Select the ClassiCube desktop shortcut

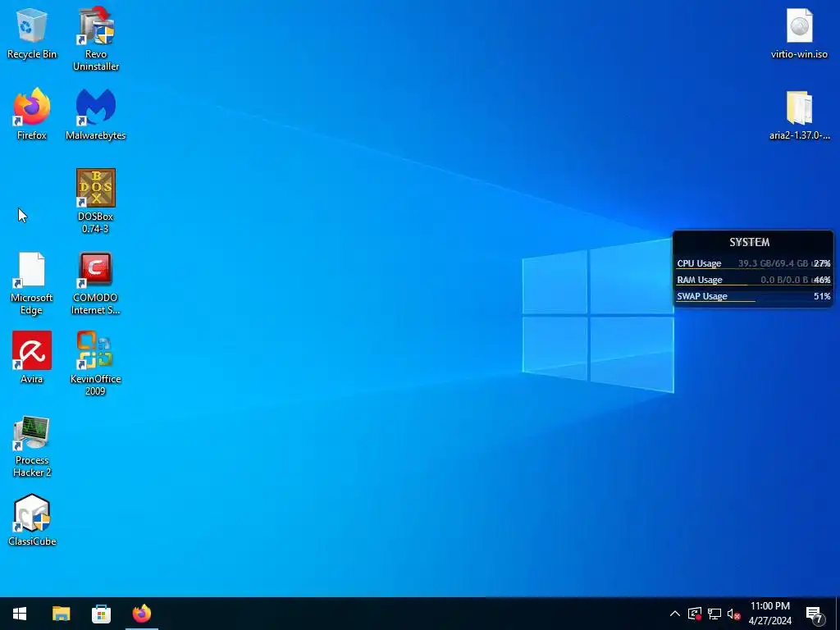(x=32, y=520)
